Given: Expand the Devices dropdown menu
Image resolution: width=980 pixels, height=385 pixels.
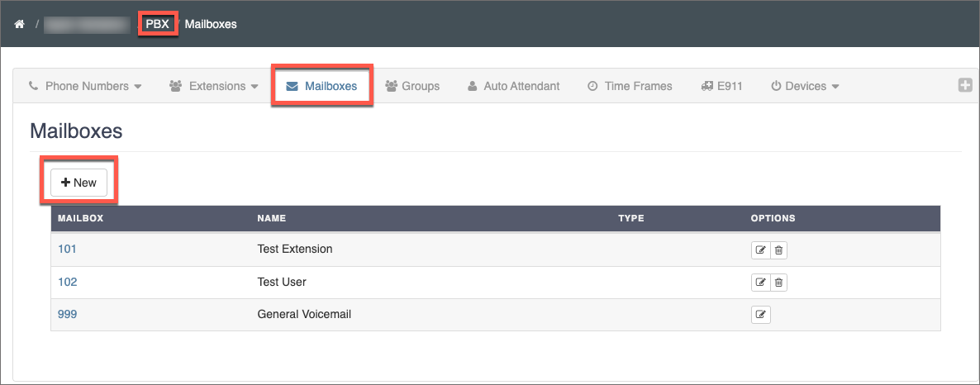Looking at the screenshot, I should [x=805, y=86].
